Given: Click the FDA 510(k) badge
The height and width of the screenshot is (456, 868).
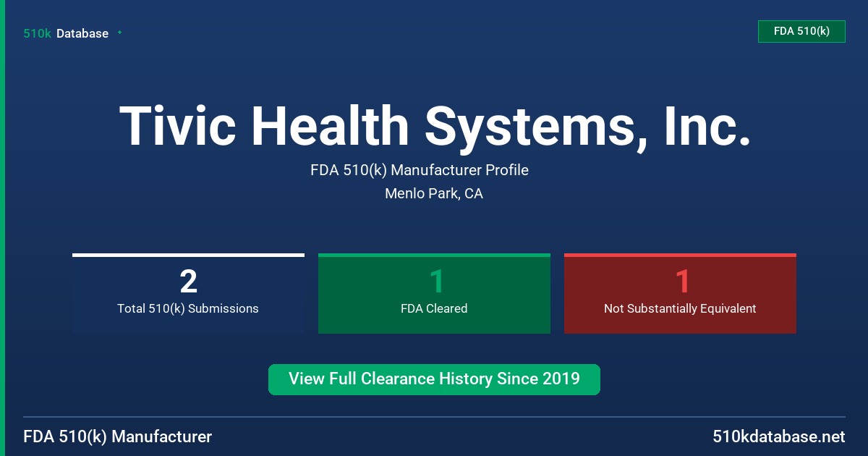Looking at the screenshot, I should (801, 31).
